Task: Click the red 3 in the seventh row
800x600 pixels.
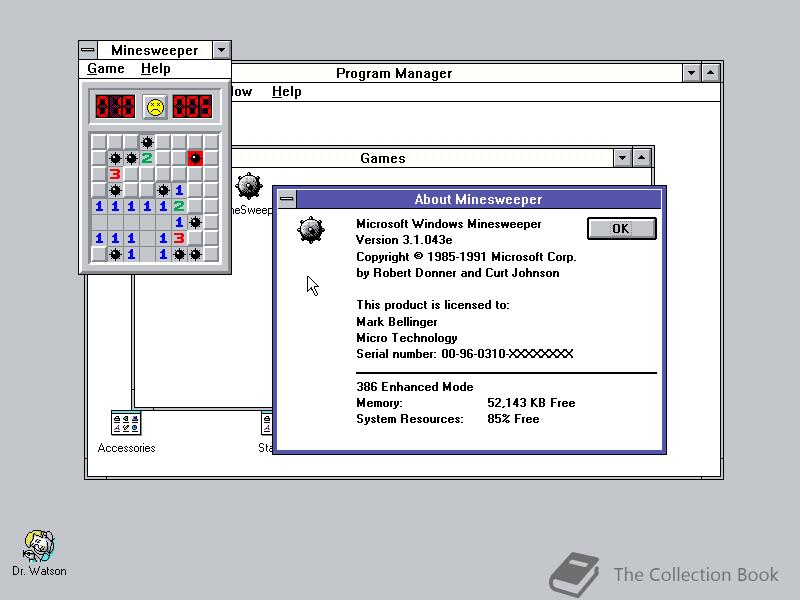Action: point(179,238)
